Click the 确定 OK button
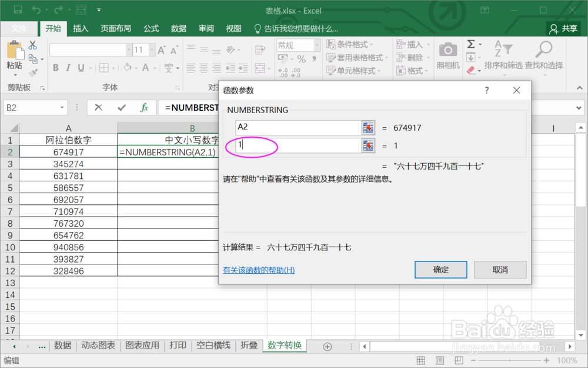This screenshot has height=368, width=588. (x=440, y=270)
